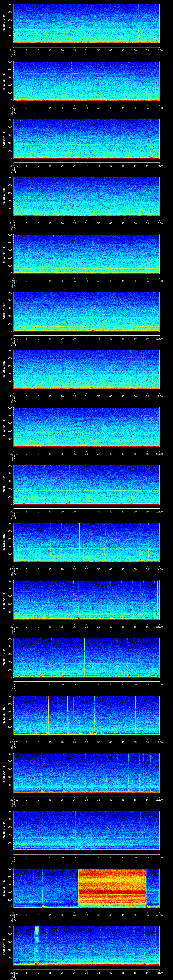The width and height of the screenshot is (173, 980).
Task: Click the "23:00" end time label
Action: click(x=159, y=511)
